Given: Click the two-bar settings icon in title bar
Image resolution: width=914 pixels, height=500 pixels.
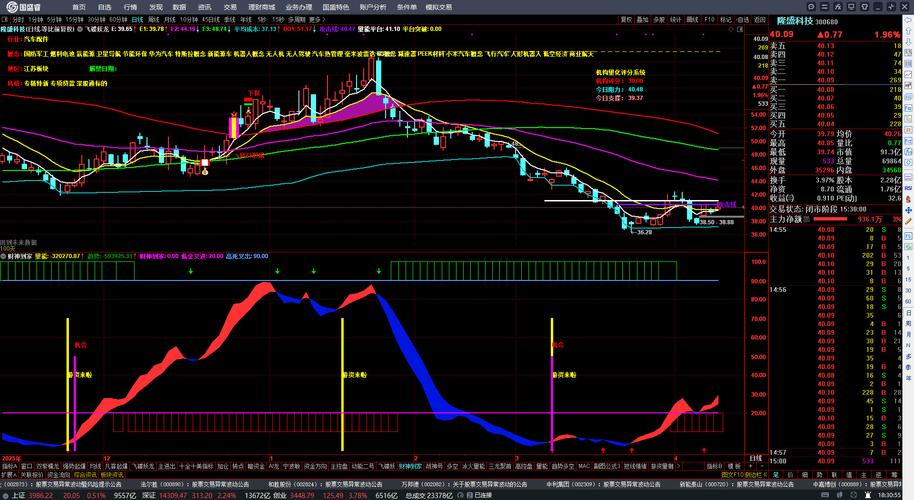Looking at the screenshot, I should (x=825, y=6).
